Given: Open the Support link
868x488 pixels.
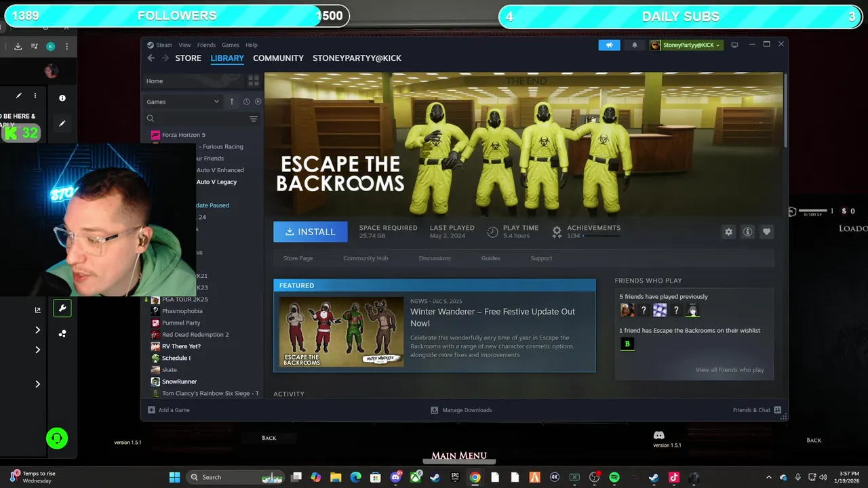Looking at the screenshot, I should click(541, 258).
